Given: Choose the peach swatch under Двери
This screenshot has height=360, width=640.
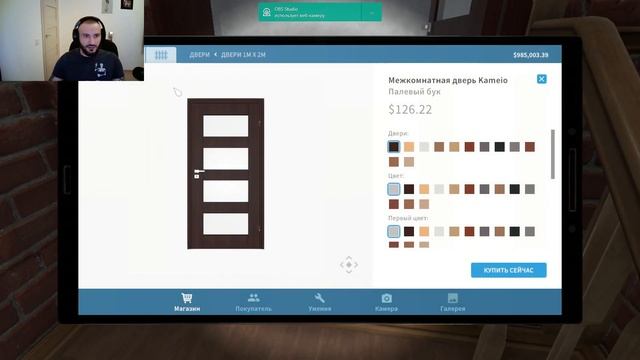Looking at the screenshot, I should point(409,147).
